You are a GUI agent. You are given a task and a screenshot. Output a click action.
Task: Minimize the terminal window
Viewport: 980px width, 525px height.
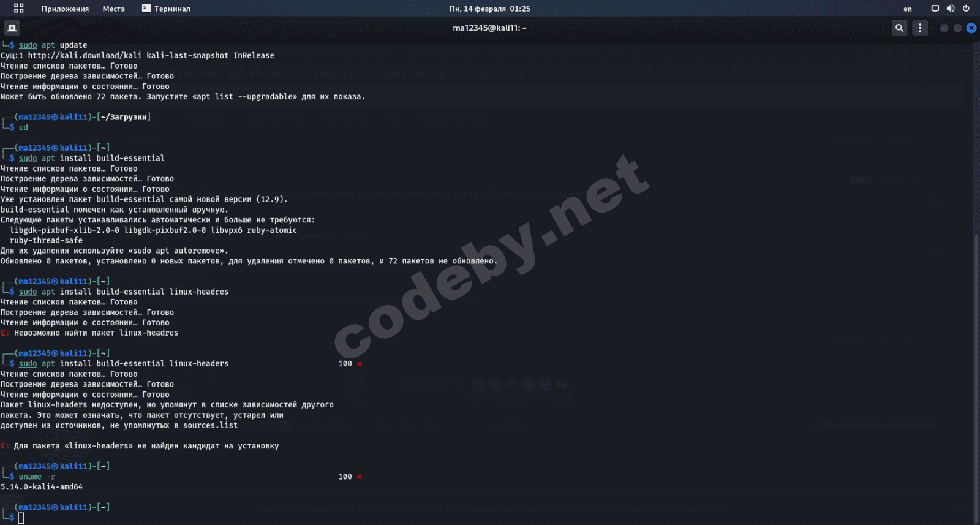click(x=944, y=28)
